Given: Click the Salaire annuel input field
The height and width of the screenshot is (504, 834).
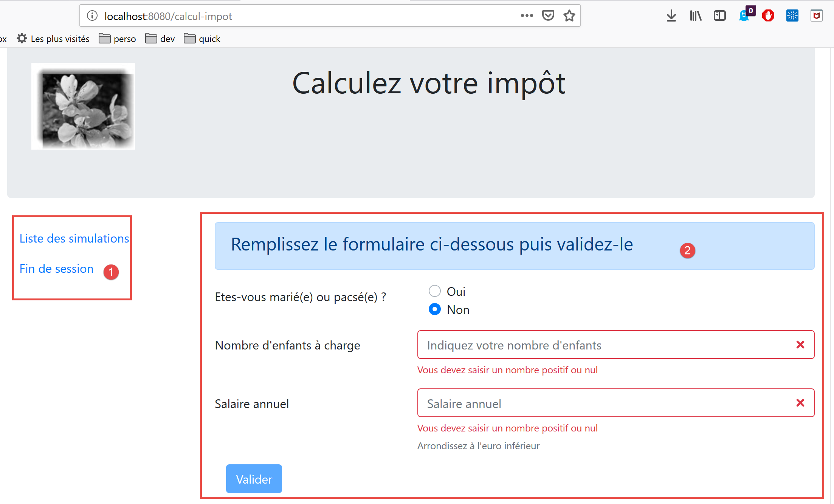Looking at the screenshot, I should pos(605,403).
